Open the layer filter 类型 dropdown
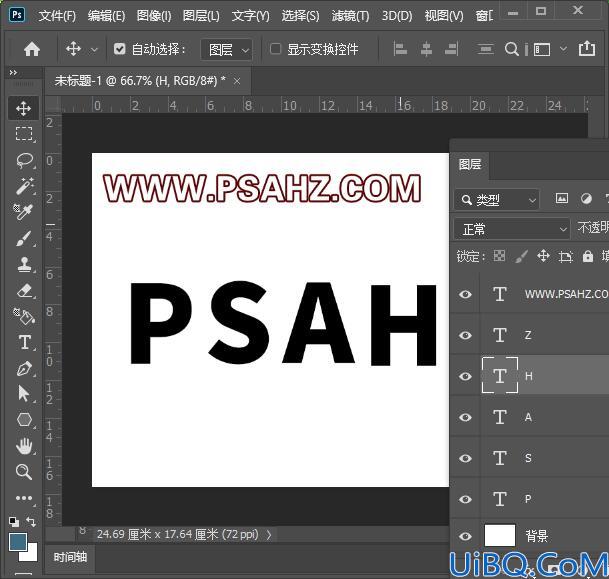Viewport: 609px width, 579px height. [x=496, y=200]
